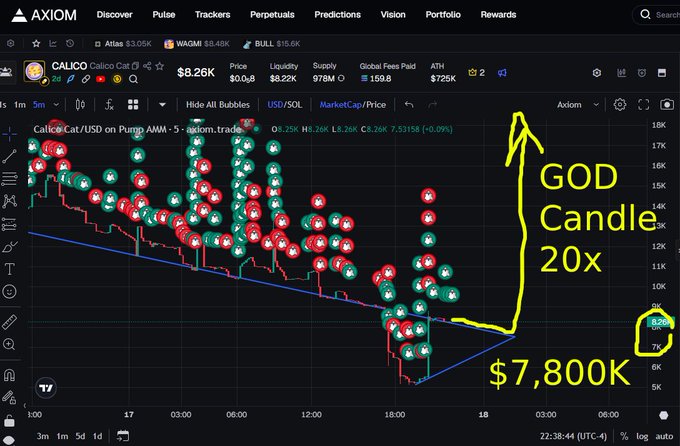Open the Discover page
The image size is (680, 446).
pos(114,15)
